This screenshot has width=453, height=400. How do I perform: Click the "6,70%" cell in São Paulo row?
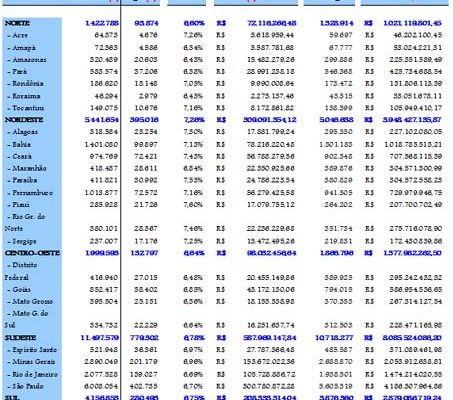[x=193, y=386]
